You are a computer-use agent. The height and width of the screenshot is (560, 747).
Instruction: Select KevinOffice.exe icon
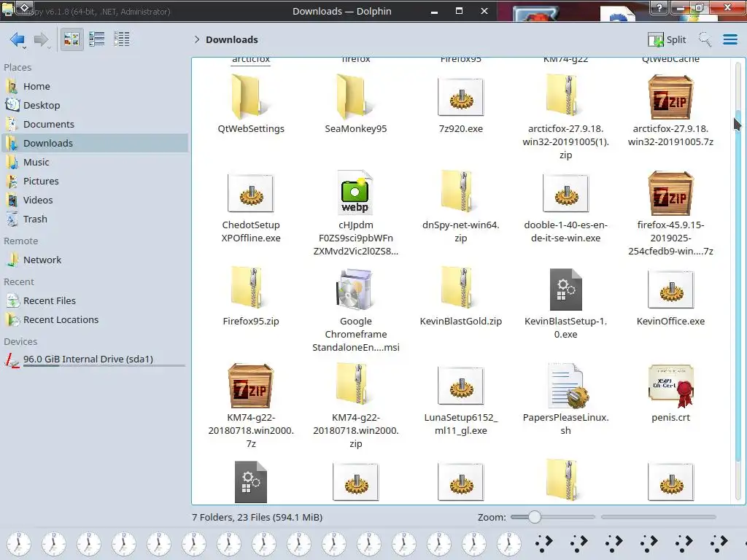point(671,289)
